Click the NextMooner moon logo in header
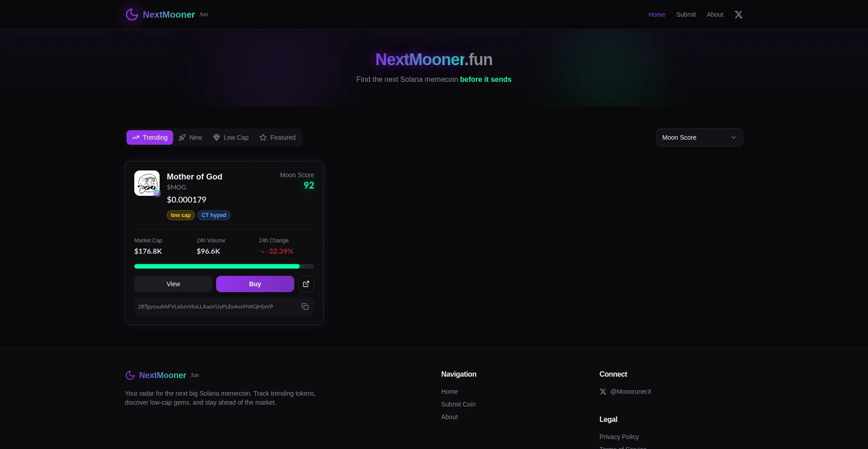 click(132, 14)
